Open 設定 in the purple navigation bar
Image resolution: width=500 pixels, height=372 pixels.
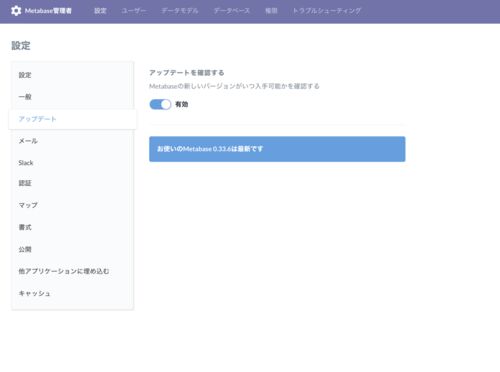(x=100, y=11)
